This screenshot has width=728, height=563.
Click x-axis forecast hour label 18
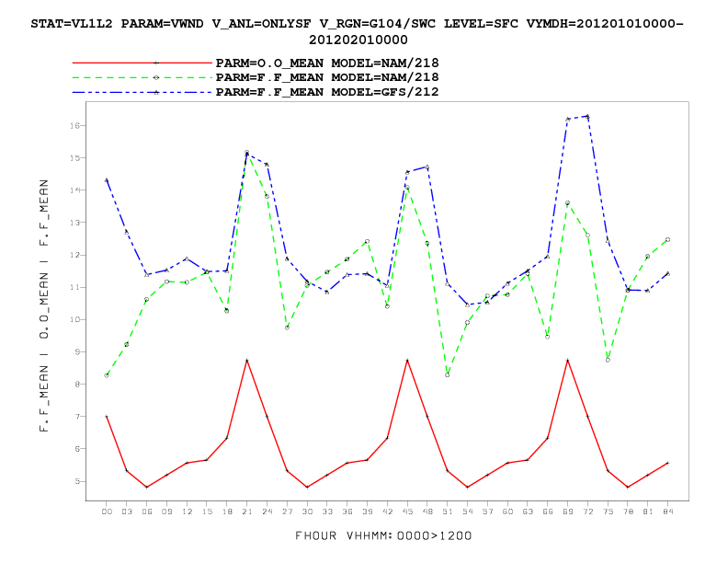tap(227, 511)
